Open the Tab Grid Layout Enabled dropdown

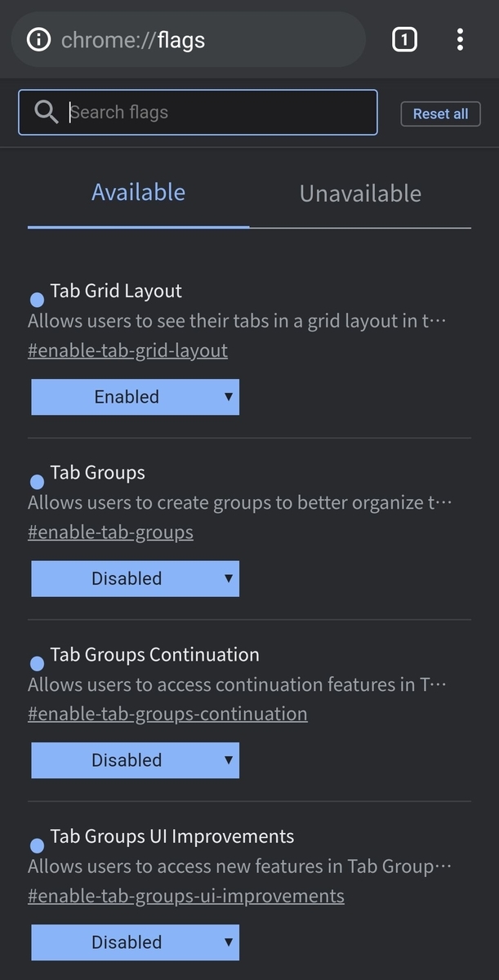135,397
